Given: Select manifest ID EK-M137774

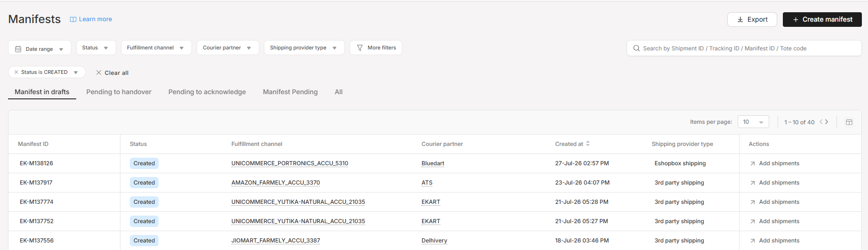Looking at the screenshot, I should (x=37, y=202).
